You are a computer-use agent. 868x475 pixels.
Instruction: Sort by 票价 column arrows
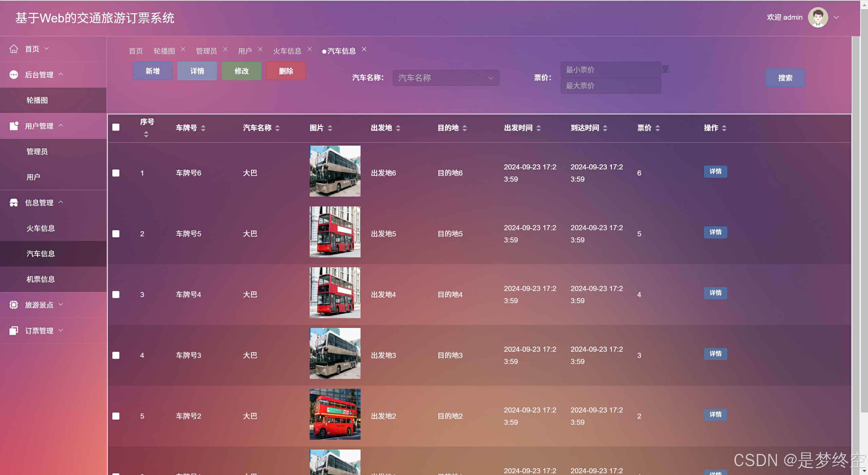tap(658, 128)
